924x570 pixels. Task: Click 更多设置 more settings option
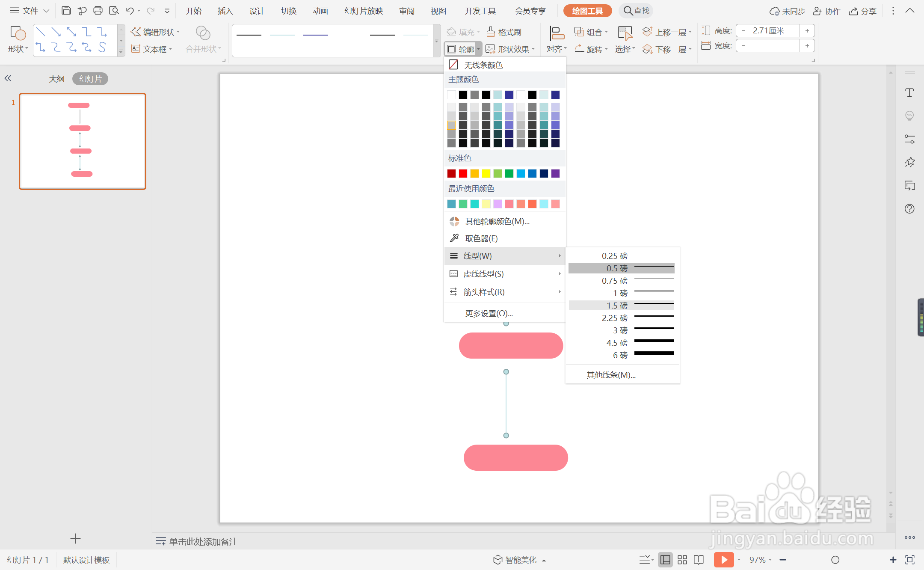[x=489, y=313]
